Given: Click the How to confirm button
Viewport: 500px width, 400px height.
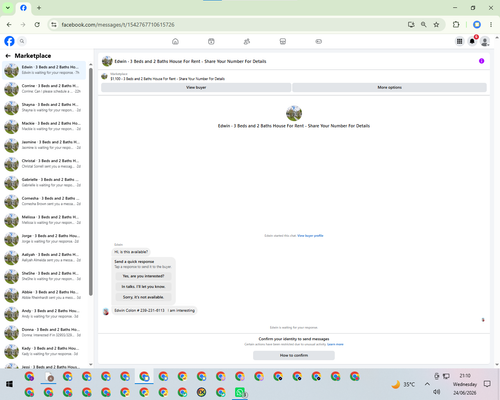Looking at the screenshot, I should coord(294,355).
